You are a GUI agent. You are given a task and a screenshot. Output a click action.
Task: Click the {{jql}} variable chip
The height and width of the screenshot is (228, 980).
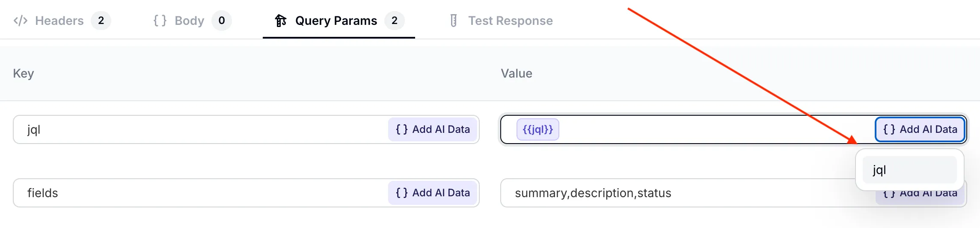538,129
